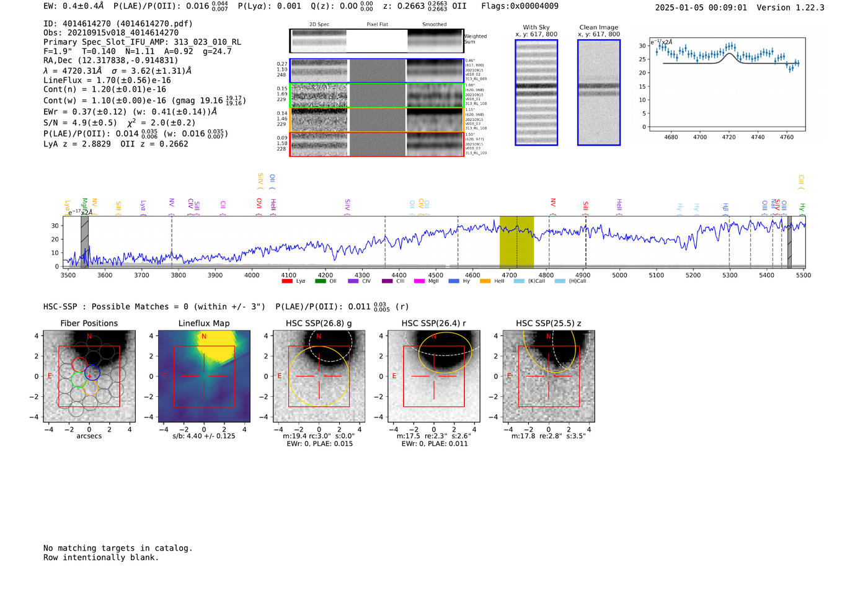Click "No matching targets in catalog." text

click(118, 548)
